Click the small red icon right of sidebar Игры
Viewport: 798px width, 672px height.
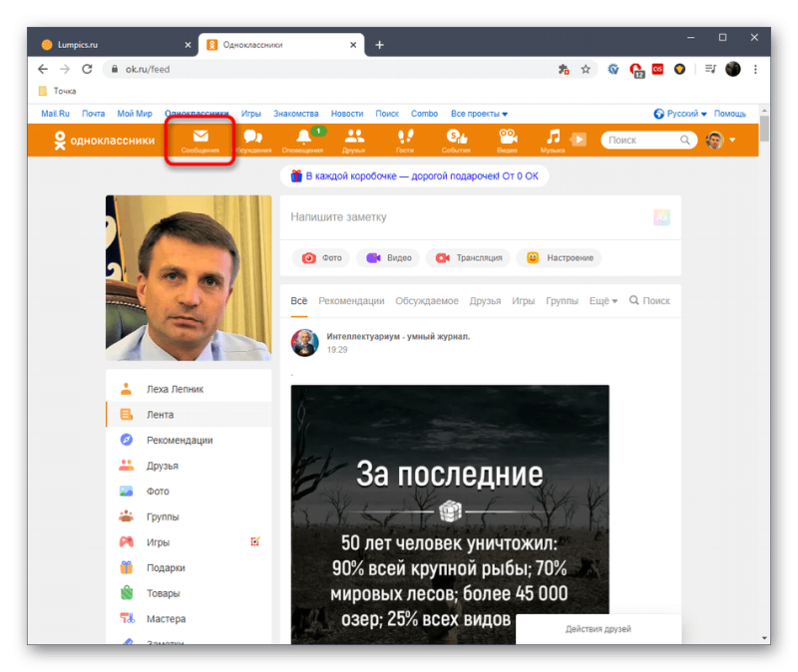coord(255,541)
